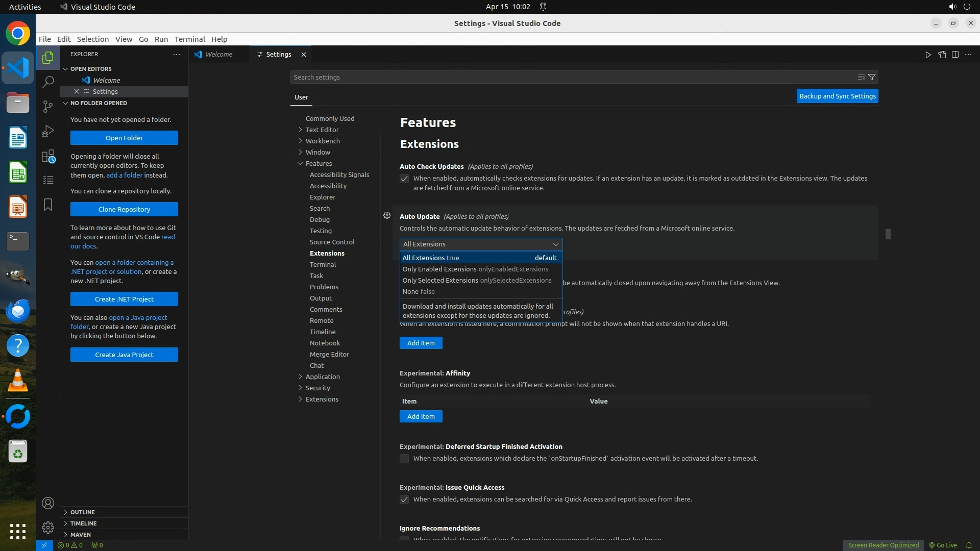Click the Backup and Sync Settings button
Viewport: 980px width, 551px height.
[837, 96]
